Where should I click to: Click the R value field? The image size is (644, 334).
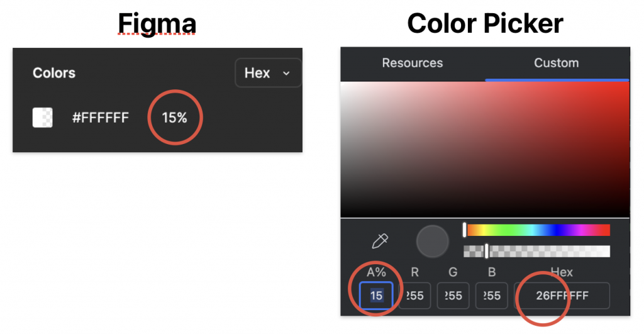pos(414,296)
